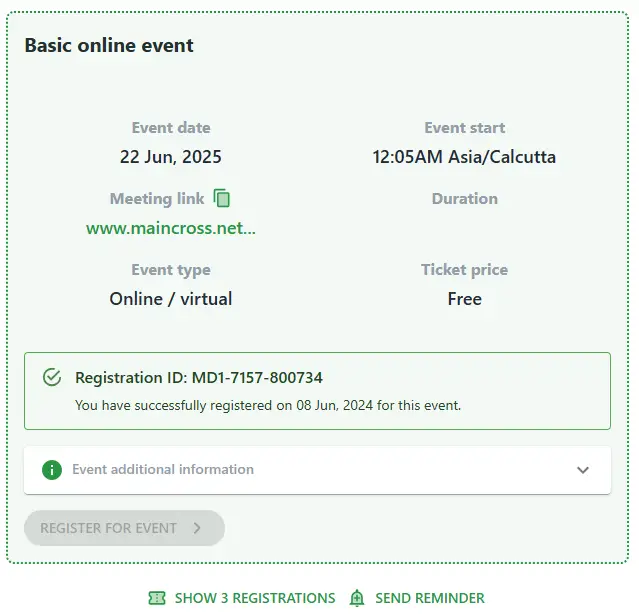Open the www.maincross.net meeting link
Viewport: 639px width, 614px height.
(x=171, y=228)
